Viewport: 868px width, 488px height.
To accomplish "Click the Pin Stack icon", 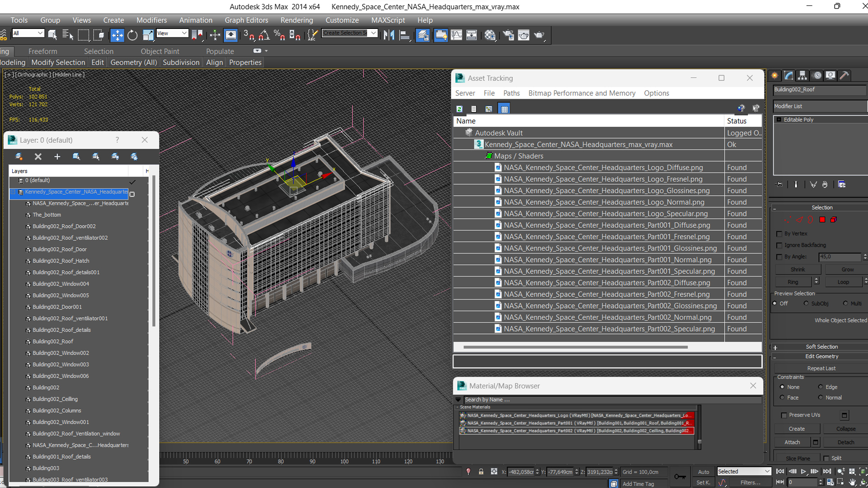I will tap(779, 184).
